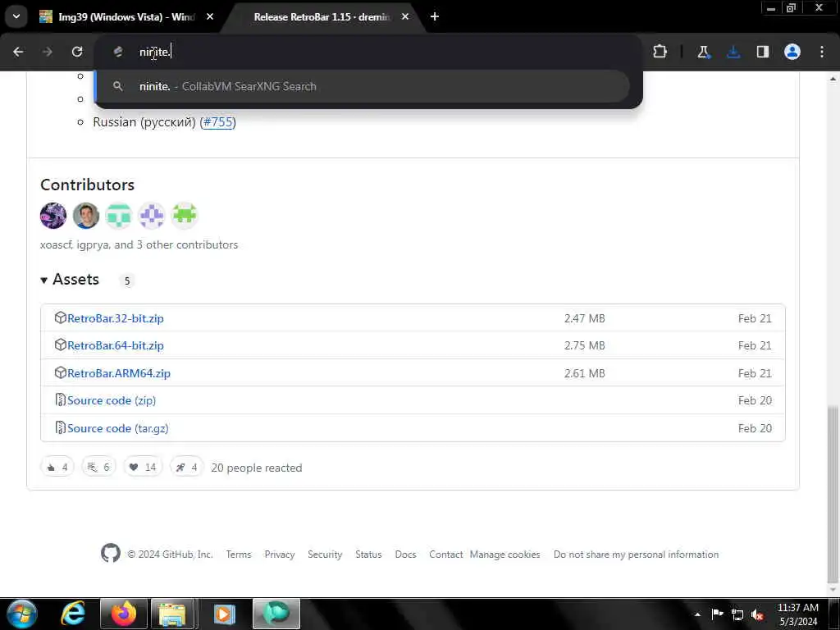Switch to the Img39 (Windows Vista) tab
The width and height of the screenshot is (840, 630).
click(126, 17)
